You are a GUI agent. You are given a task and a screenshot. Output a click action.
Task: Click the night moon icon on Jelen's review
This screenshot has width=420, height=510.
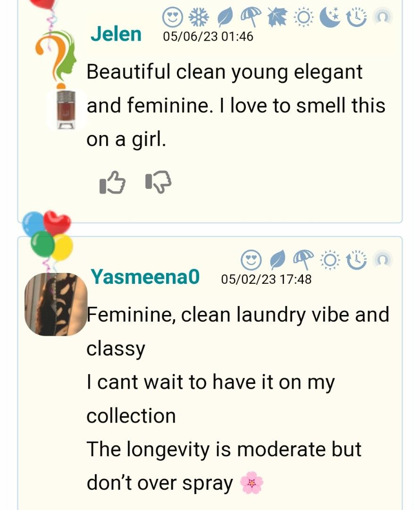point(329,17)
